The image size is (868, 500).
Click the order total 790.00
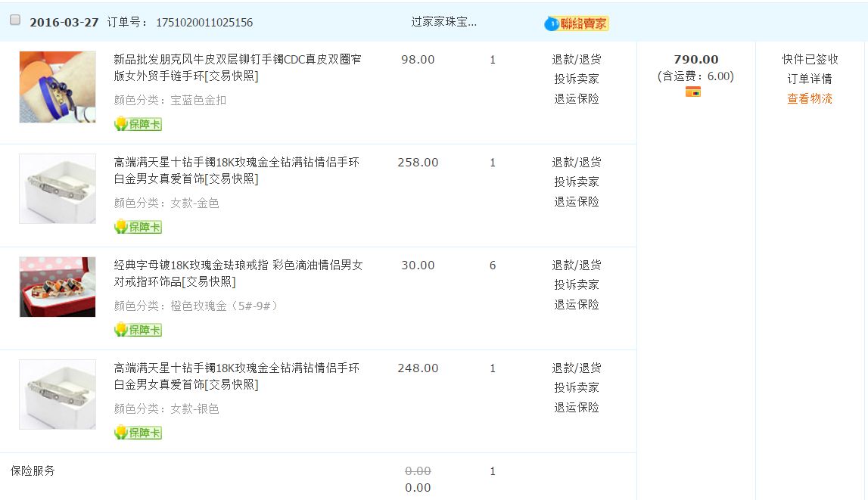tap(696, 59)
